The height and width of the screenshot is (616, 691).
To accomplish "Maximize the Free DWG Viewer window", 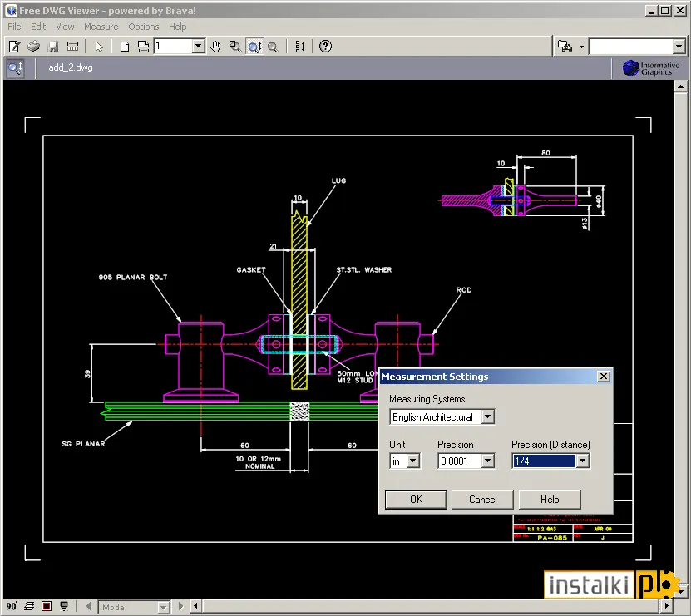I will 665,11.
